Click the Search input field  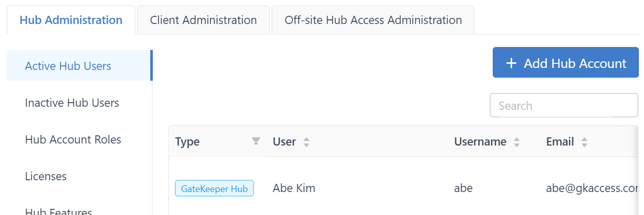pos(564,106)
